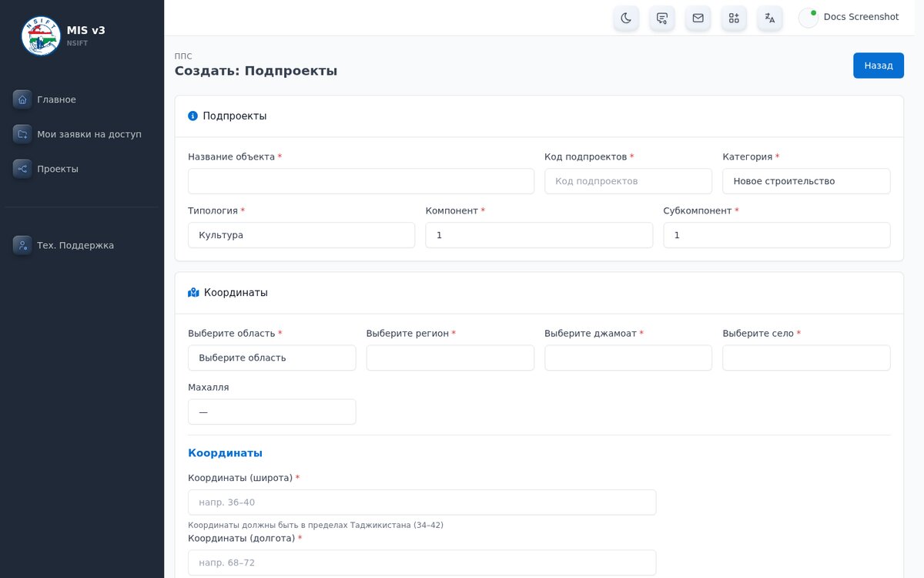Open the Субкомпонент dropdown
The width and height of the screenshot is (924, 578).
click(x=777, y=235)
